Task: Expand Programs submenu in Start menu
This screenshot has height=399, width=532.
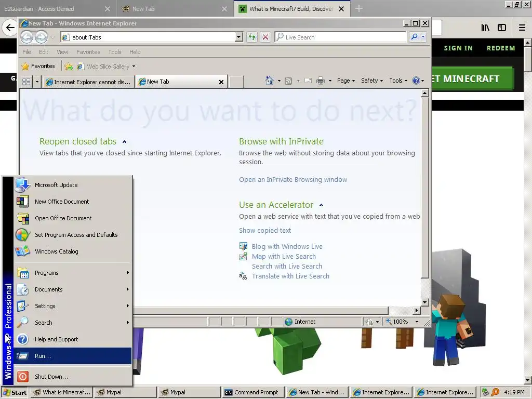Action: [73, 273]
